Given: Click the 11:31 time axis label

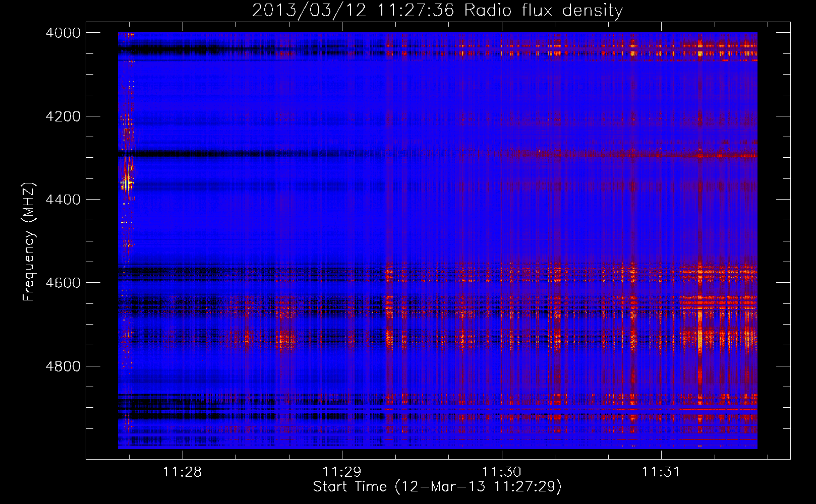Looking at the screenshot, I should tap(661, 472).
